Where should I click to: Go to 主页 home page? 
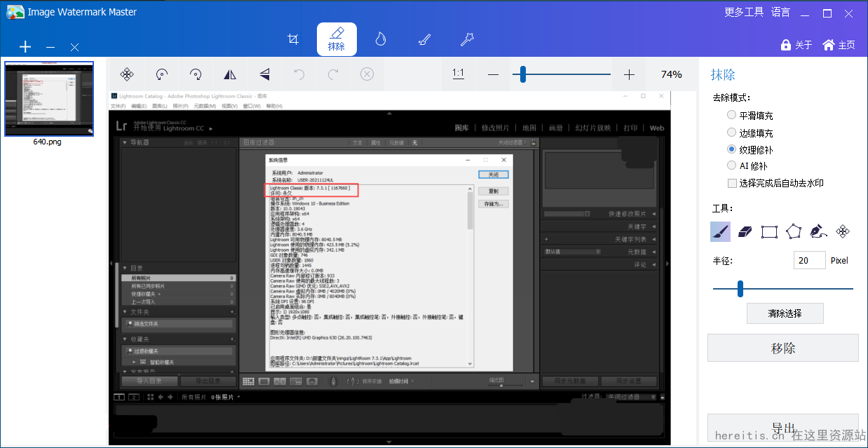click(x=839, y=45)
